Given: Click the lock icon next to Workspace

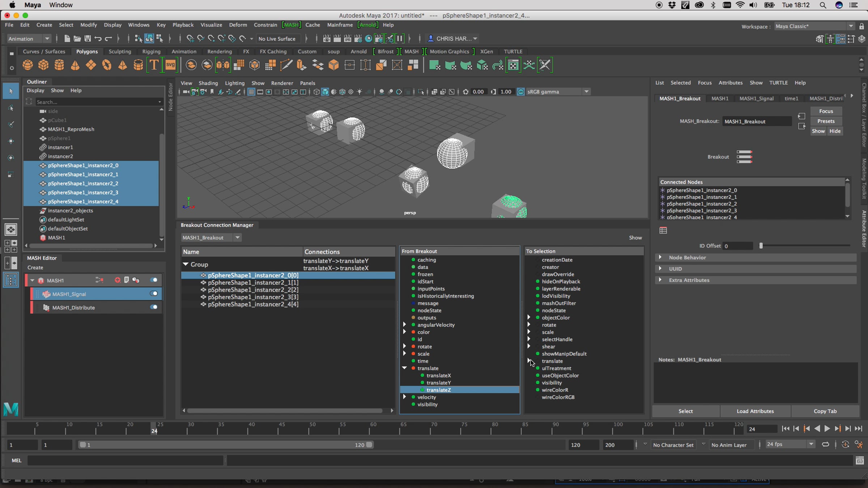Looking at the screenshot, I should pos(861,26).
